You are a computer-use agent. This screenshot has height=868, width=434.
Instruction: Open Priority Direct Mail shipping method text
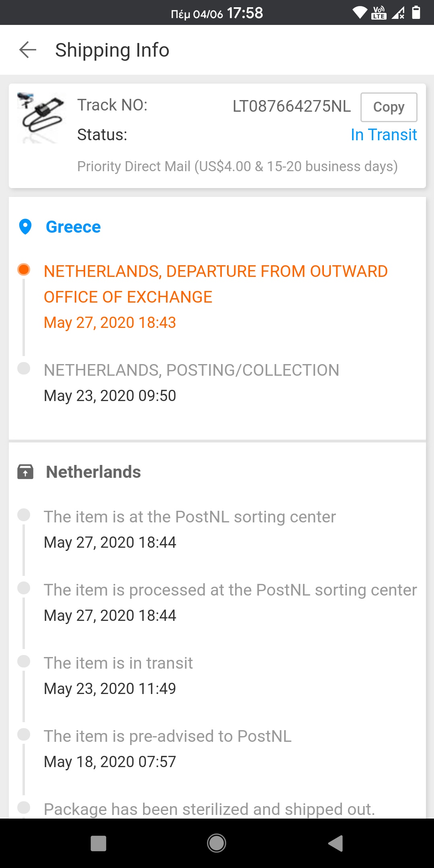pyautogui.click(x=237, y=166)
